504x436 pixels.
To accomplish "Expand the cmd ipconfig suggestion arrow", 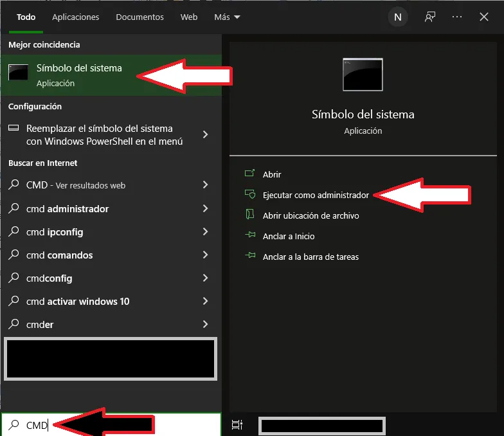I will pyautogui.click(x=205, y=232).
